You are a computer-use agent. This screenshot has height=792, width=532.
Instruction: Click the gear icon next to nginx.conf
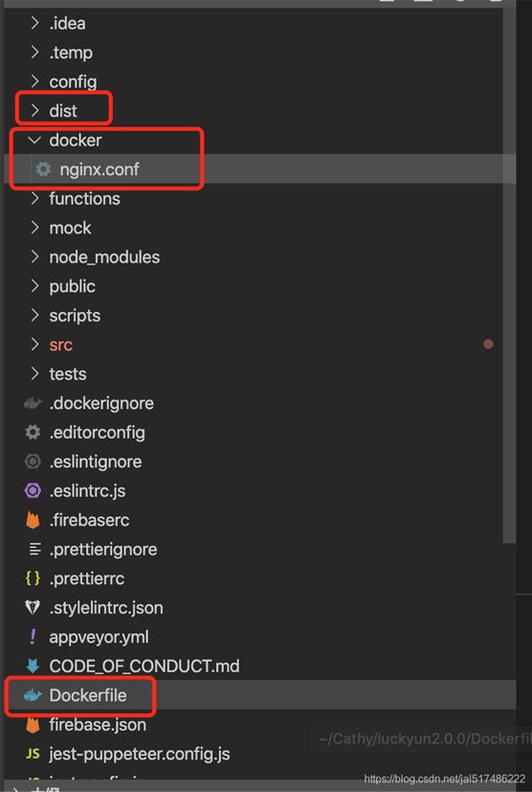(x=43, y=170)
